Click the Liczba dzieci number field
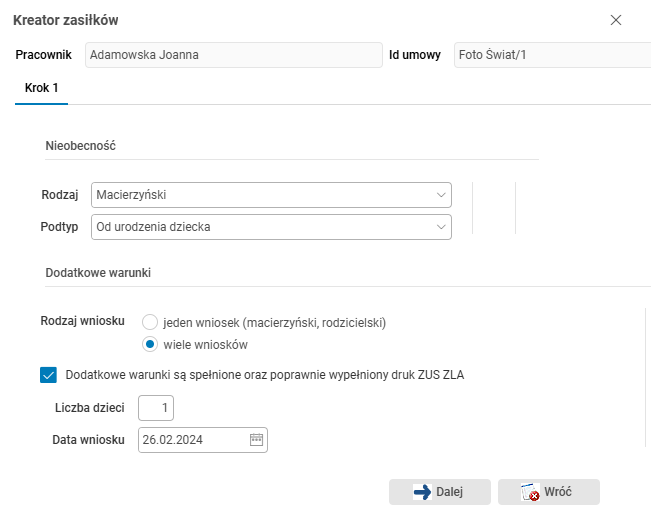 (156, 408)
